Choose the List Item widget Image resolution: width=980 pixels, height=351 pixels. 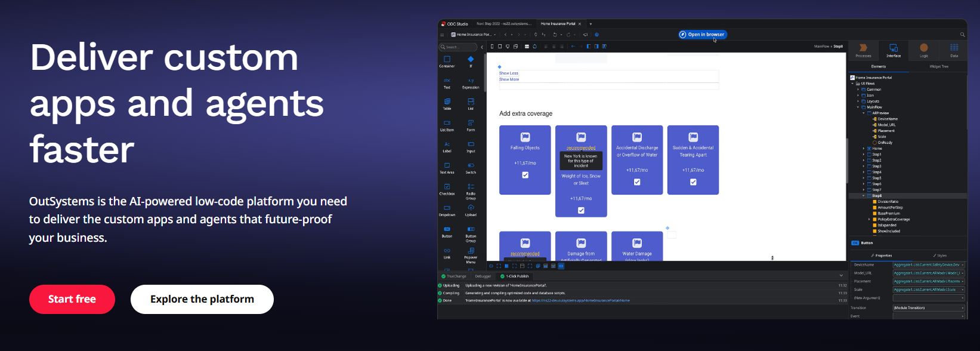click(x=447, y=125)
